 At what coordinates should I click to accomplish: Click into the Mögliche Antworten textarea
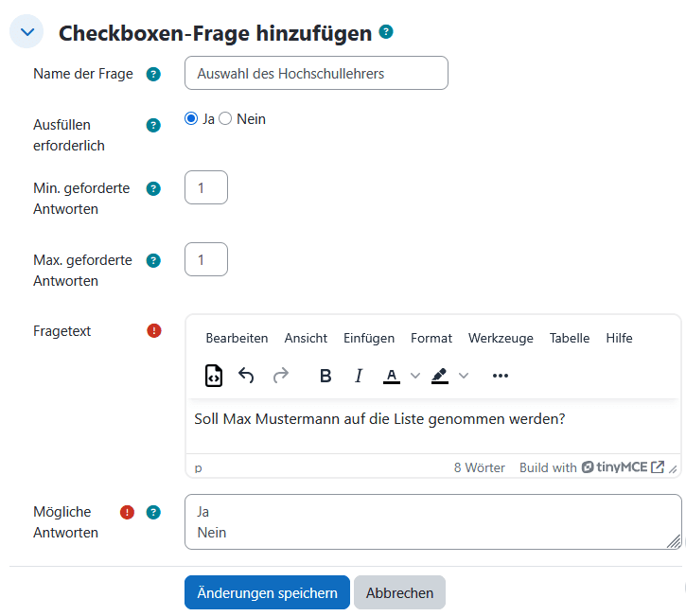433,522
